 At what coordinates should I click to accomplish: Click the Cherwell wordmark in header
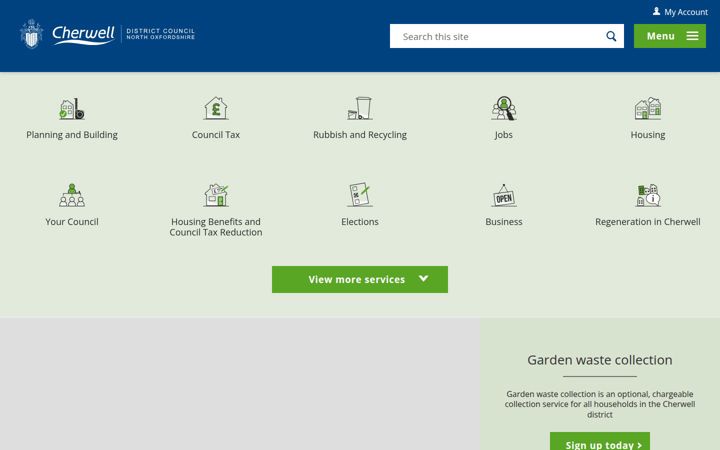pyautogui.click(x=83, y=34)
